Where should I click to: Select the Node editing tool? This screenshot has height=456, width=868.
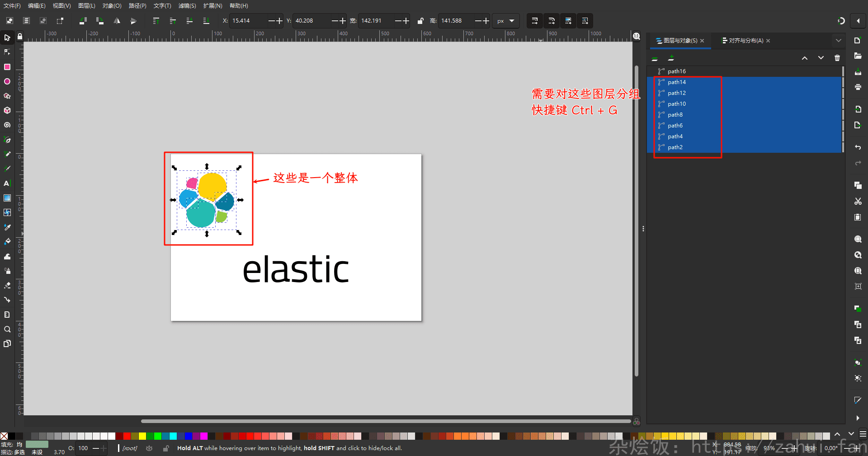(x=7, y=52)
